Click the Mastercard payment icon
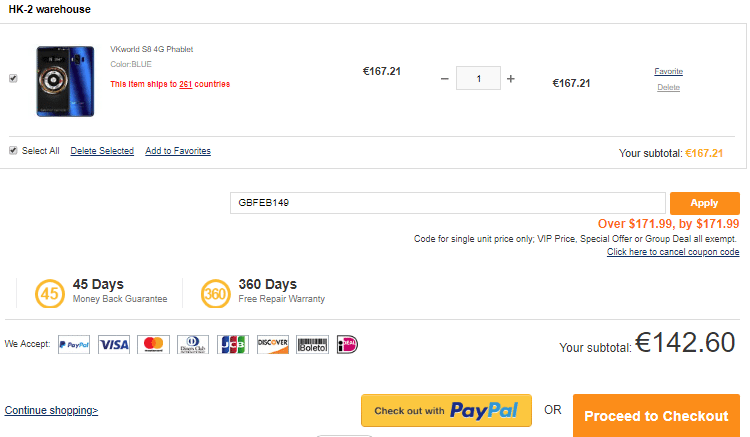 tap(154, 344)
